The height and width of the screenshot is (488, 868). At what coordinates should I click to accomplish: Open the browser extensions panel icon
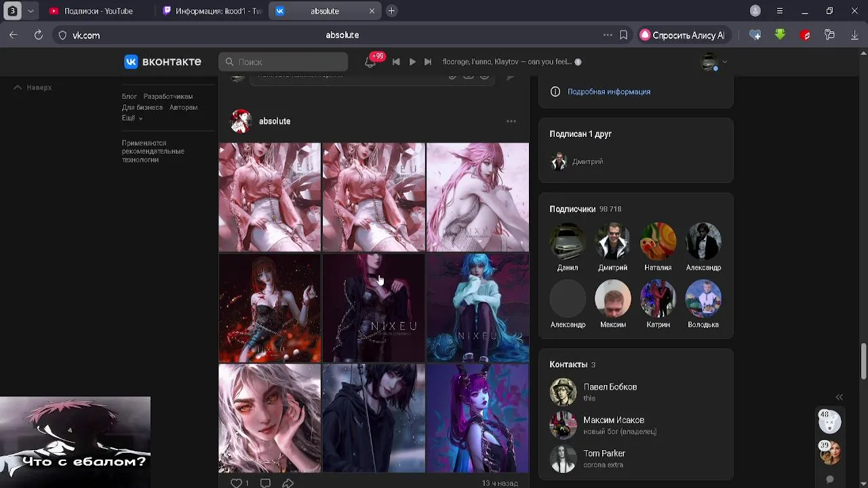click(829, 35)
